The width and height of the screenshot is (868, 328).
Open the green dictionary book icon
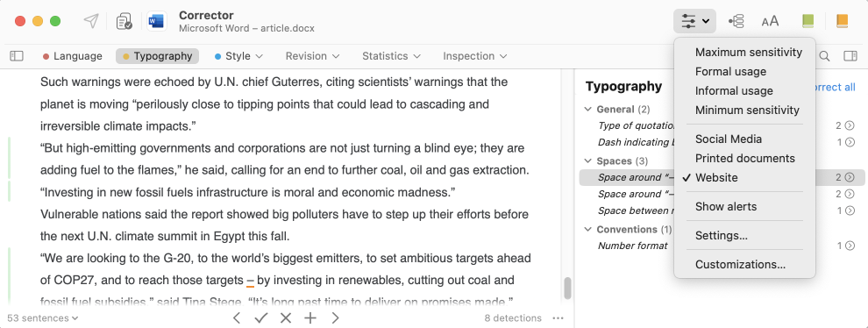808,22
